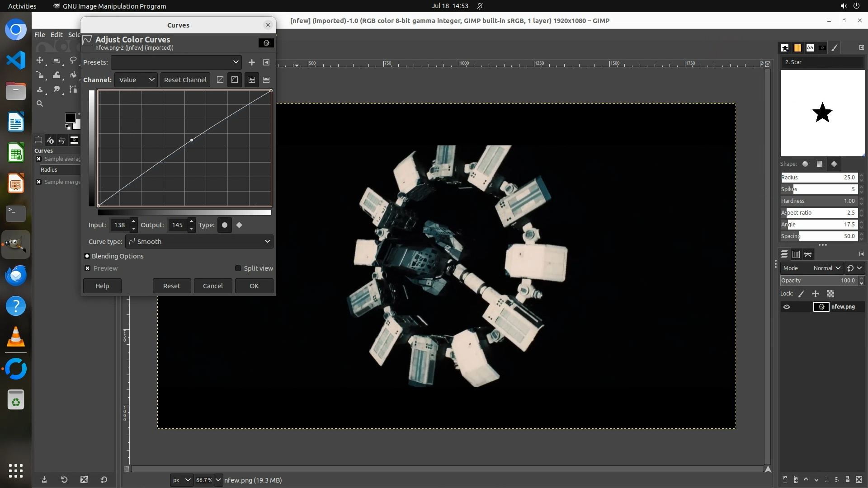
Task: Open the Curve type Smooth dropdown
Action: point(199,242)
